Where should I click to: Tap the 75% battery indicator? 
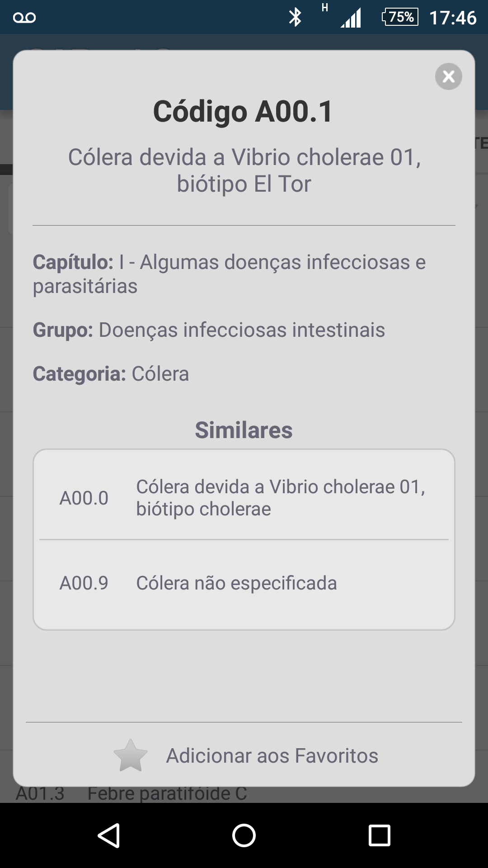pyautogui.click(x=400, y=17)
